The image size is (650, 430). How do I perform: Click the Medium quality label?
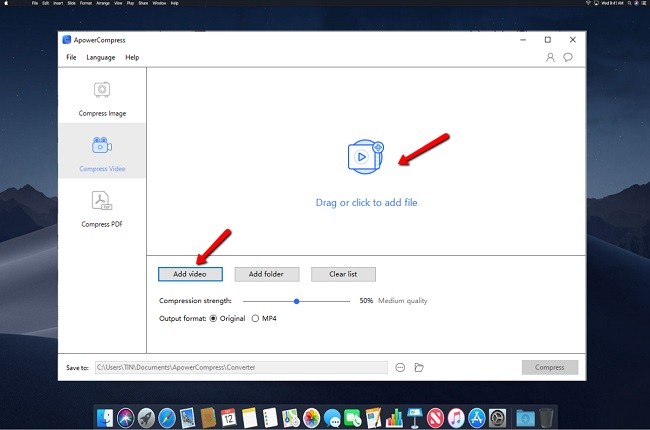pyautogui.click(x=403, y=301)
